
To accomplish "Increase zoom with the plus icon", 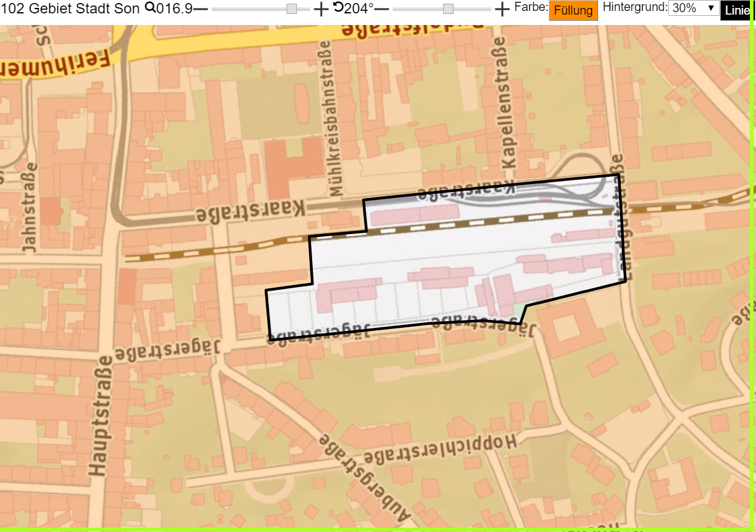I will pyautogui.click(x=321, y=9).
